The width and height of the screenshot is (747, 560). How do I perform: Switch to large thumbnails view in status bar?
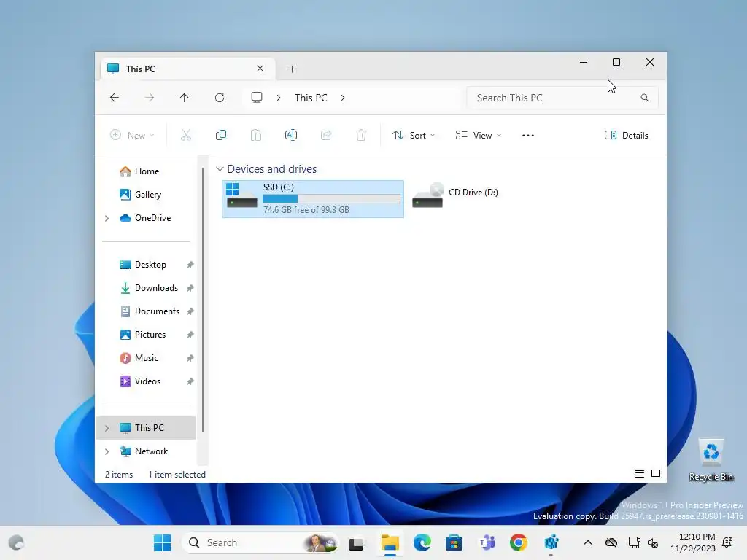tap(656, 474)
